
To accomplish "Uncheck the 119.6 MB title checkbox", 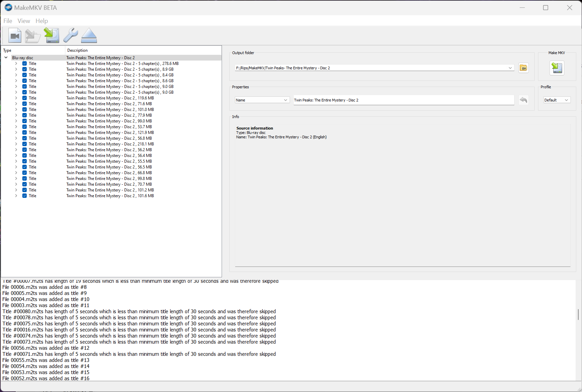I will 25,98.
